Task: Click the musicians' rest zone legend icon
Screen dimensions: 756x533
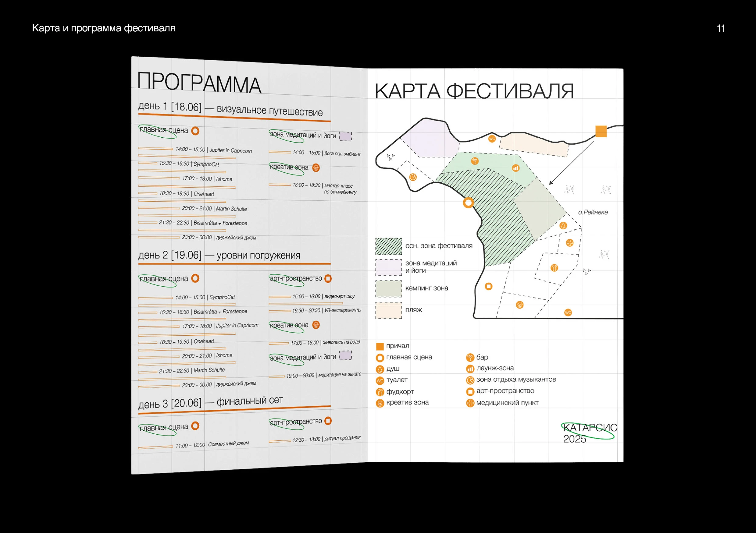Action: pyautogui.click(x=470, y=380)
